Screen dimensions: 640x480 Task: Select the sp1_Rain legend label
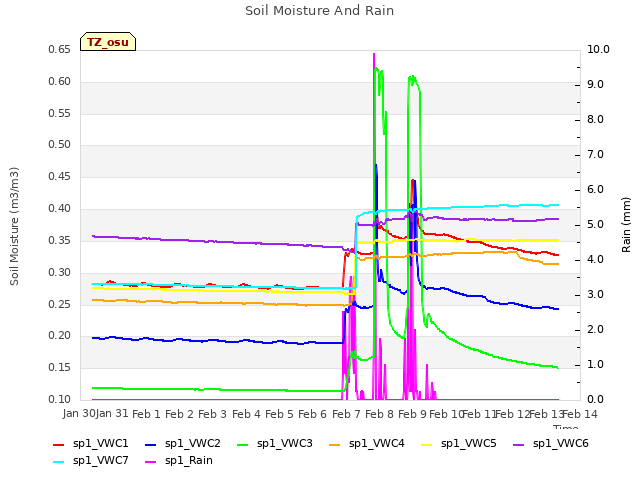(189, 461)
